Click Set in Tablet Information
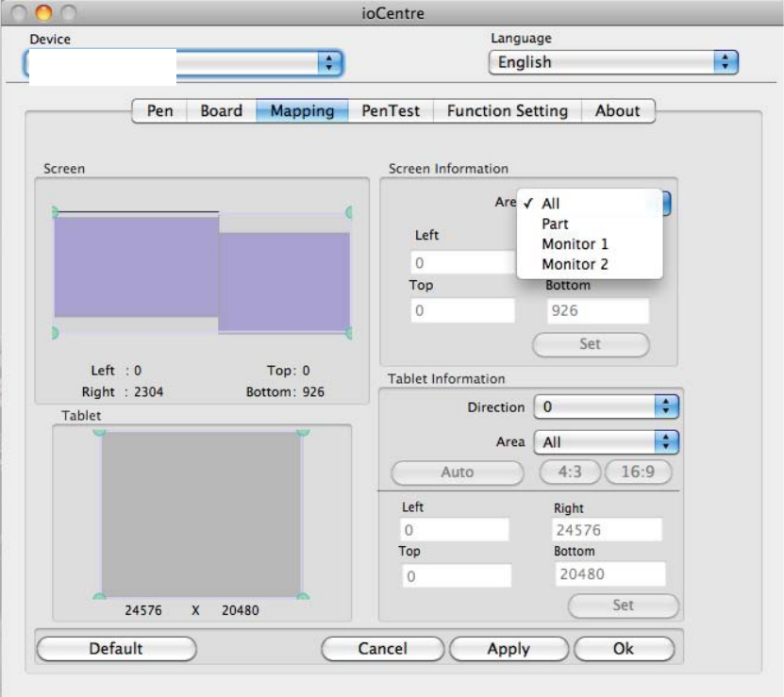The height and width of the screenshot is (697, 784). [623, 605]
